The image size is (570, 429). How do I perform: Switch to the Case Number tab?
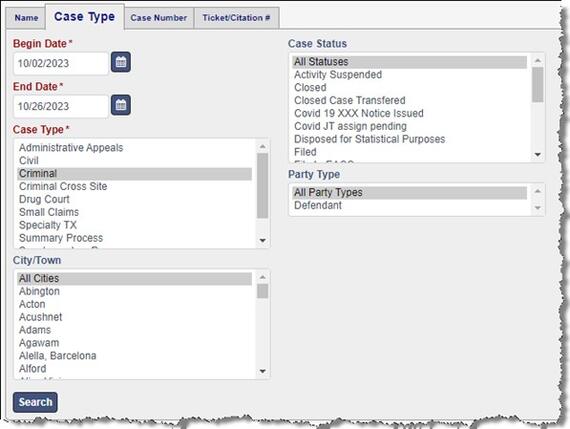(158, 18)
